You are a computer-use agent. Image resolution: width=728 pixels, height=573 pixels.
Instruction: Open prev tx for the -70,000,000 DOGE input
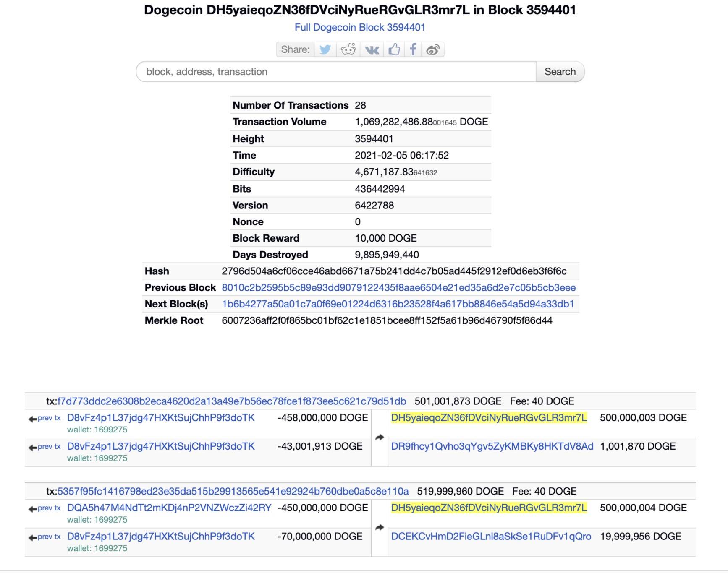[x=48, y=537]
